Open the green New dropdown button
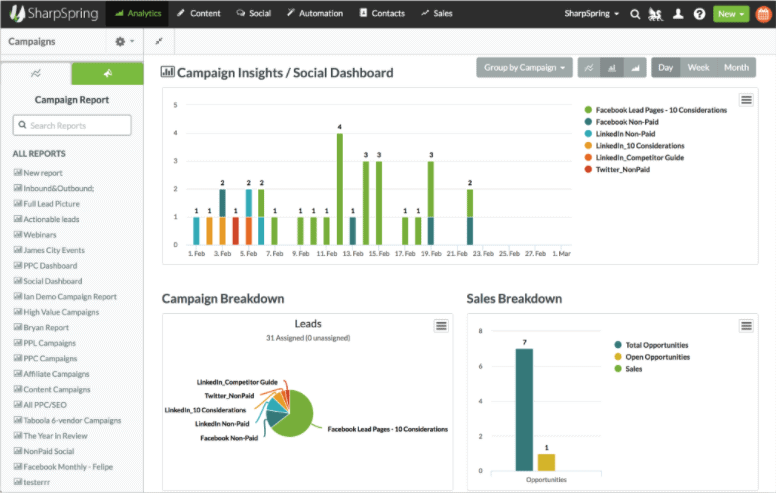The width and height of the screenshot is (776, 493). point(731,14)
